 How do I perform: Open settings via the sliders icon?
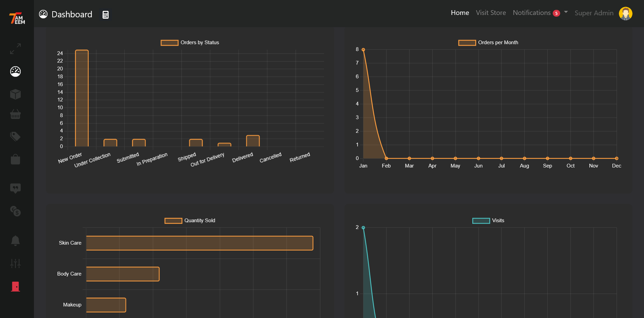15,263
